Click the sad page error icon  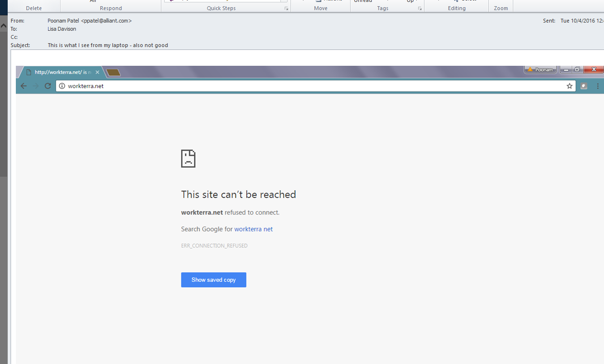coord(188,158)
